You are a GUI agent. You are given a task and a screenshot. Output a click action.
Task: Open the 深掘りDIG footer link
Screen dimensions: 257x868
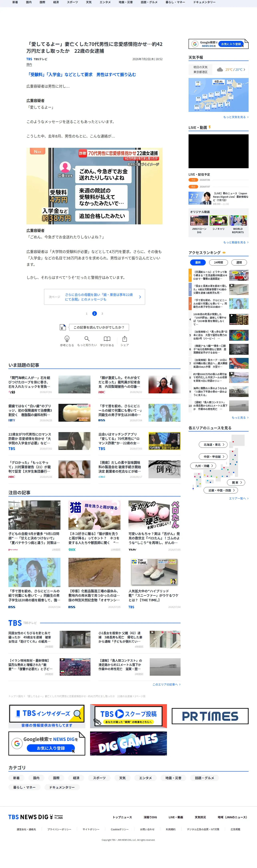(150, 817)
